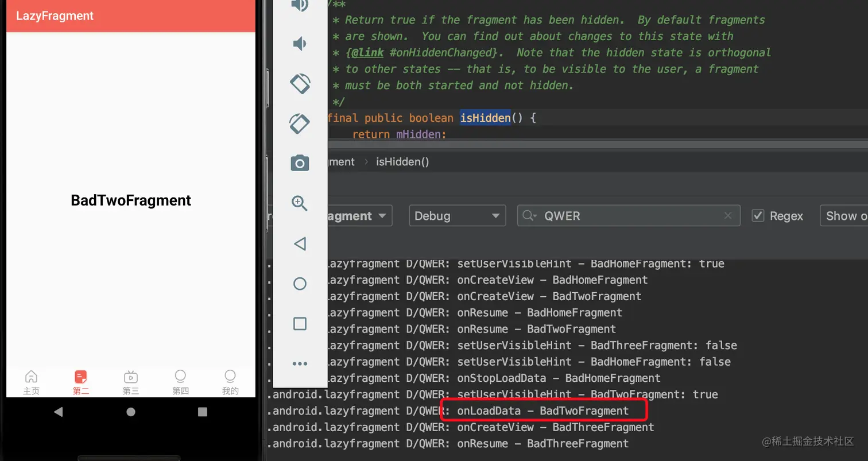This screenshot has width=868, height=461.
Task: Click log line 'onCreateView - BadHomeFragment'
Action: (x=552, y=280)
